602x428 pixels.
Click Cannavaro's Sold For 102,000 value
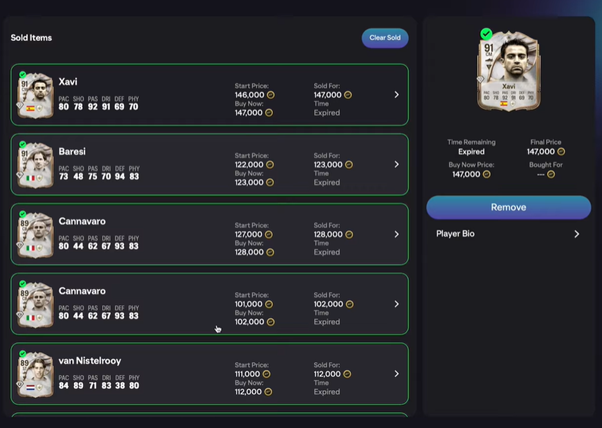point(328,304)
